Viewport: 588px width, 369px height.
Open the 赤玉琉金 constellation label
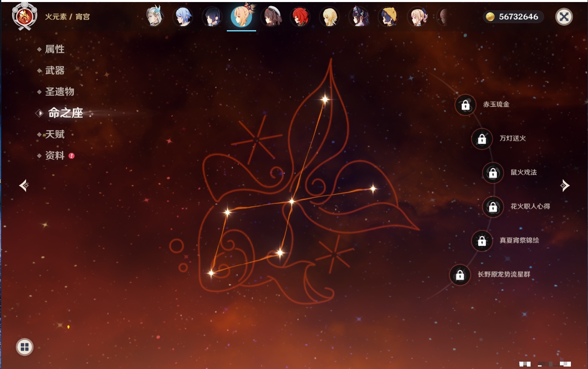pyautogui.click(x=496, y=104)
